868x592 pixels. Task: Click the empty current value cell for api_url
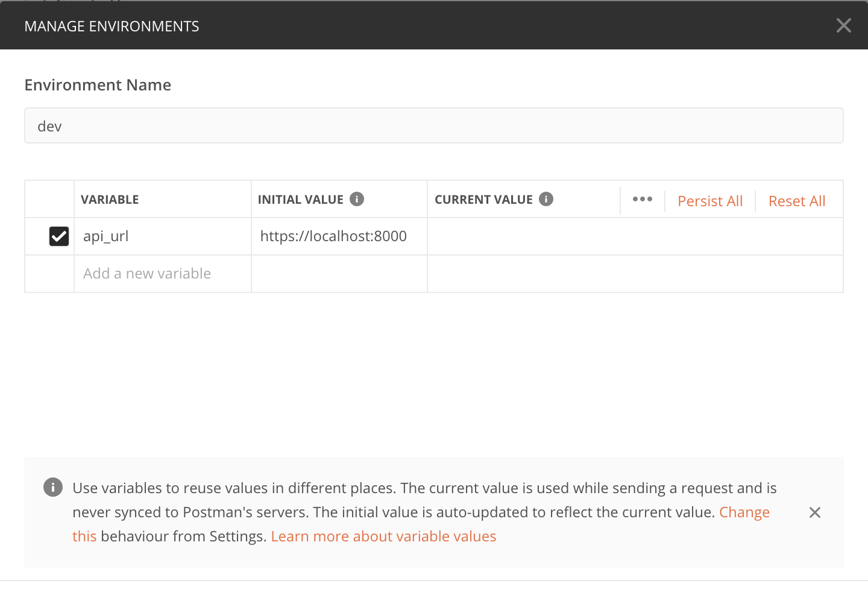(x=634, y=236)
